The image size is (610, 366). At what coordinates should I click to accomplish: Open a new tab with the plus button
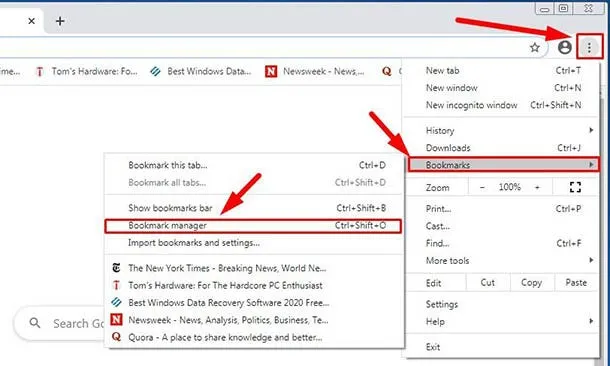[60, 21]
